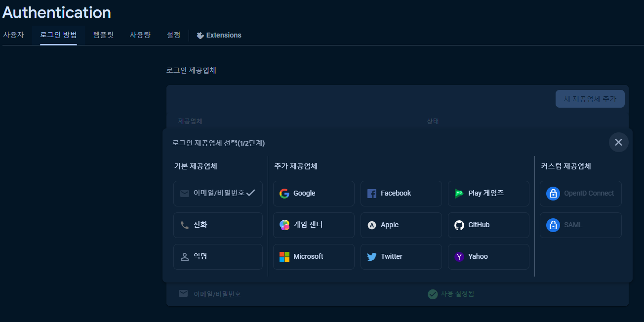Click the 추가 제공업체 heading
The height and width of the screenshot is (322, 644).
[x=296, y=166]
